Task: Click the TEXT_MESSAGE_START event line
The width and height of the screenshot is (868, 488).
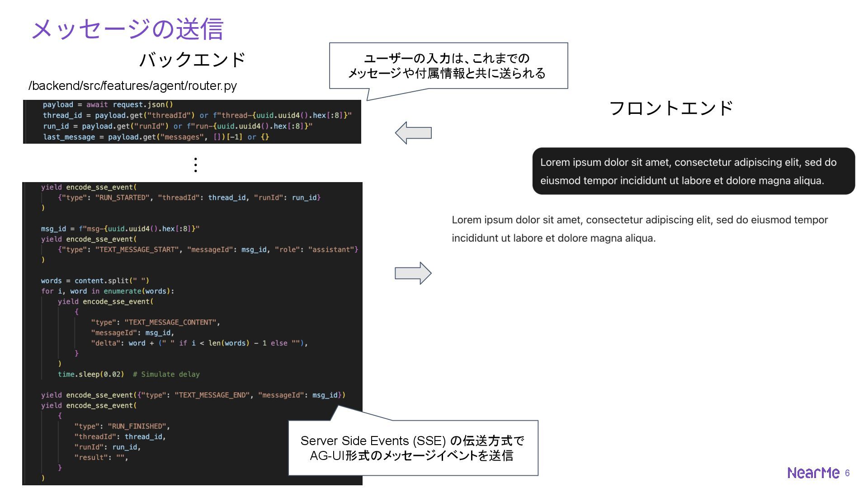Action: pyautogui.click(x=208, y=249)
